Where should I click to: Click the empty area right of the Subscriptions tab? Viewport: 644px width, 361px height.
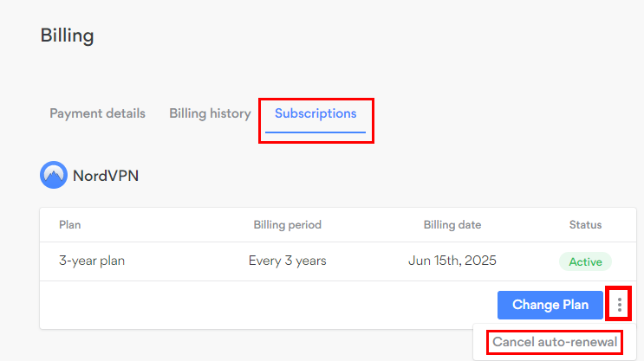click(x=503, y=113)
